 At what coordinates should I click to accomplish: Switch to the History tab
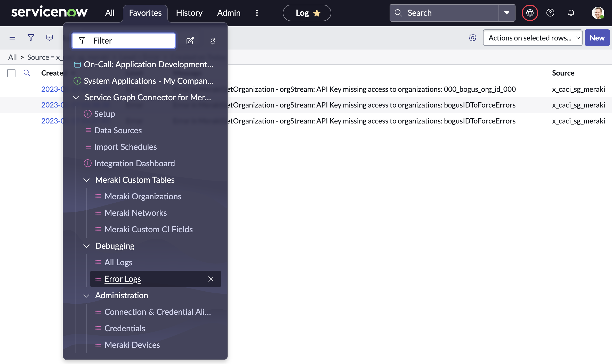click(189, 13)
